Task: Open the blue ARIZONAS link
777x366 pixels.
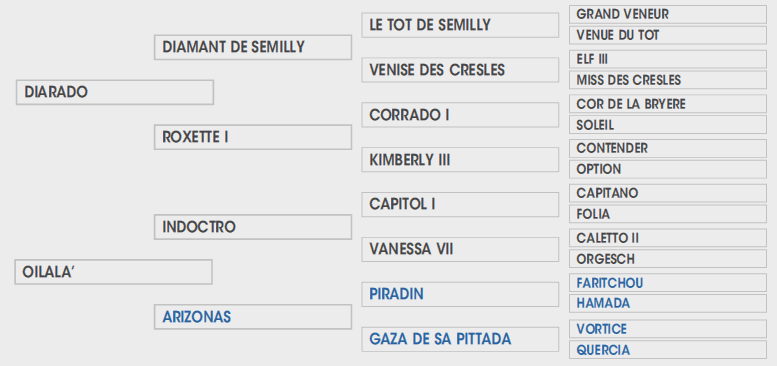Action: (197, 317)
